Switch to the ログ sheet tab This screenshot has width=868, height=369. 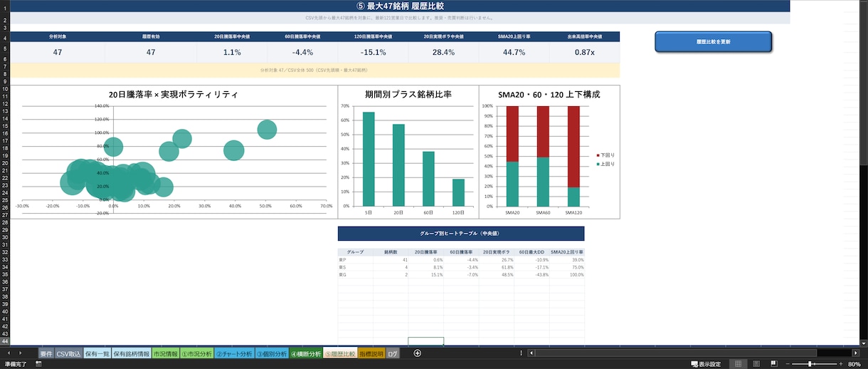pos(393,353)
